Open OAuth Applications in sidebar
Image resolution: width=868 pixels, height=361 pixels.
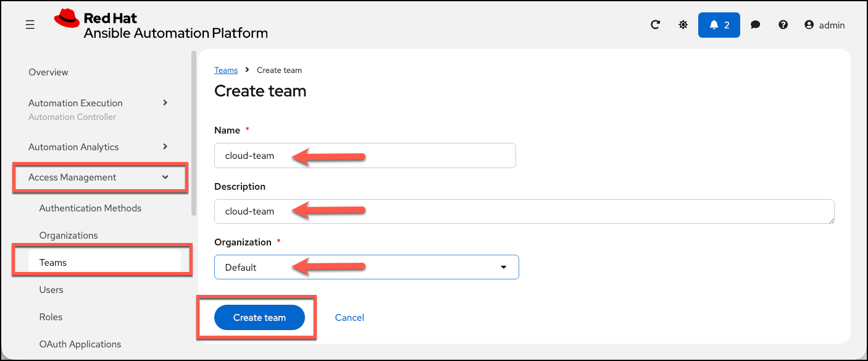(80, 344)
